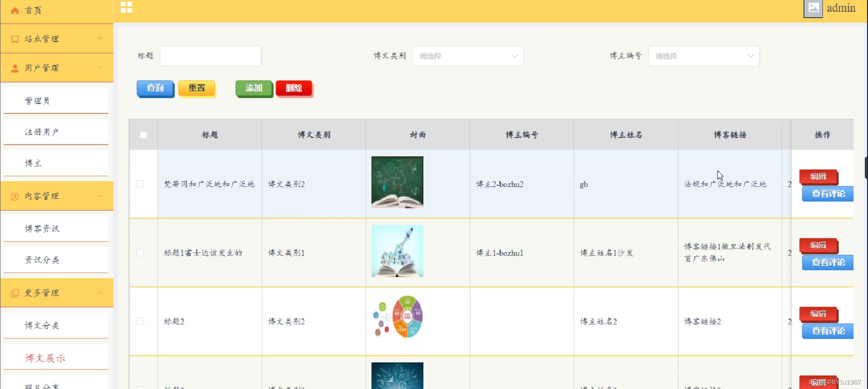The height and width of the screenshot is (389, 868).
Task: Open the cover thumbnail of row 标题1富士达该发生的
Action: pos(397,251)
